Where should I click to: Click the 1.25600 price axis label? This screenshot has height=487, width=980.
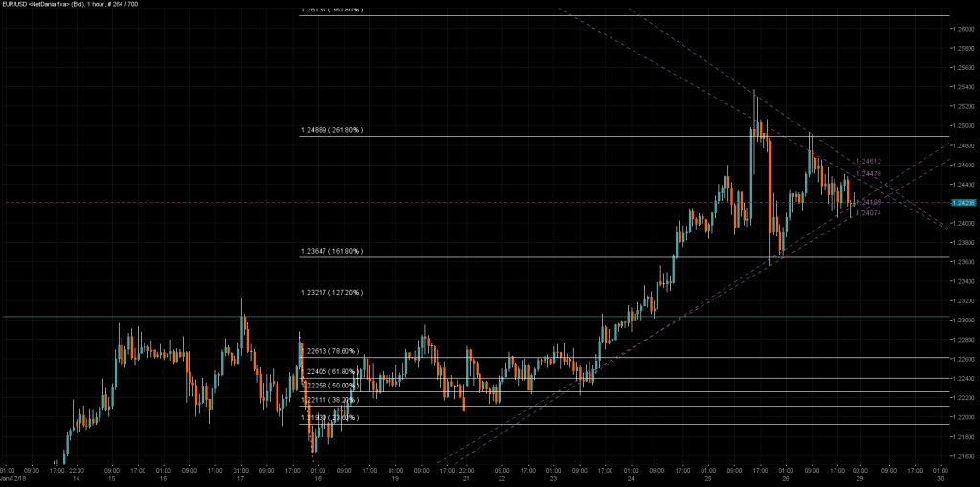coord(963,68)
